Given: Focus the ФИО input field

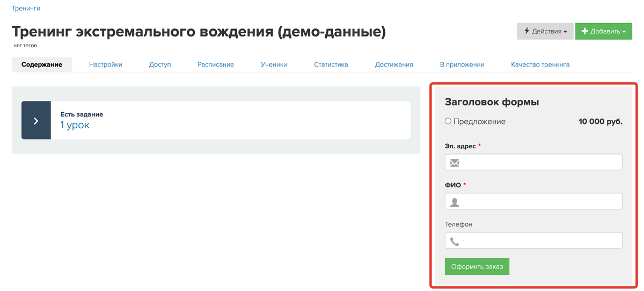Looking at the screenshot, I should [533, 201].
